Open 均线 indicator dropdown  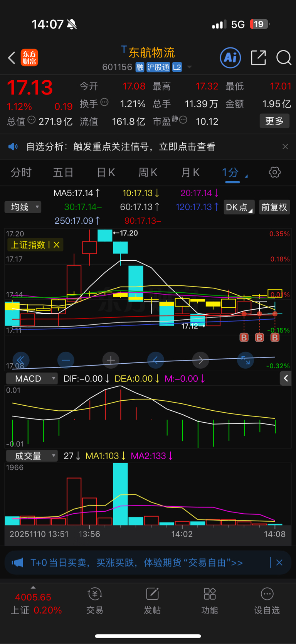(x=23, y=207)
